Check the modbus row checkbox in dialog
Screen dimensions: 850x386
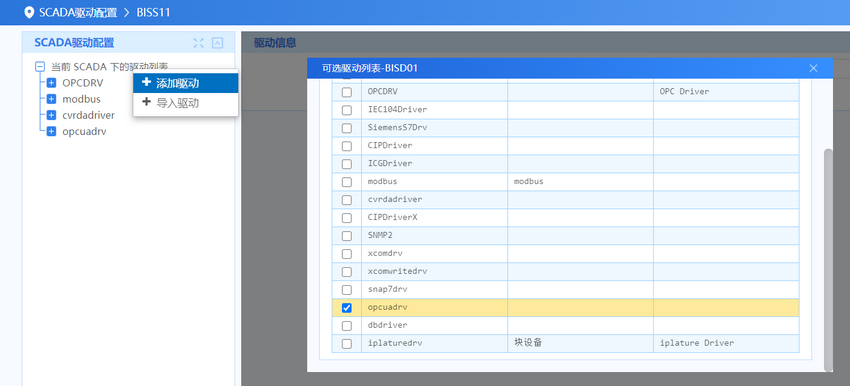click(347, 182)
